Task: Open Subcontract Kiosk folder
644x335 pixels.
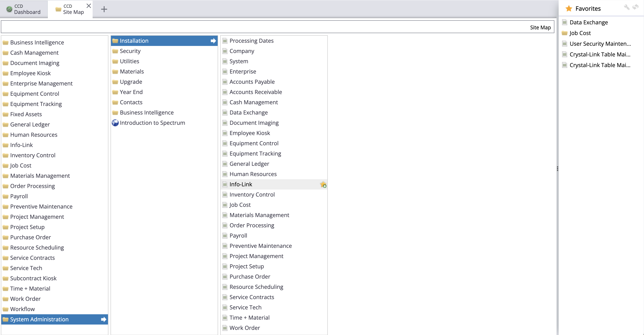Action: (33, 278)
